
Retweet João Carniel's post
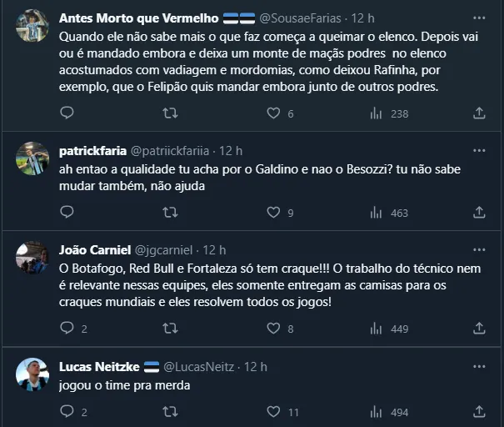(170, 329)
